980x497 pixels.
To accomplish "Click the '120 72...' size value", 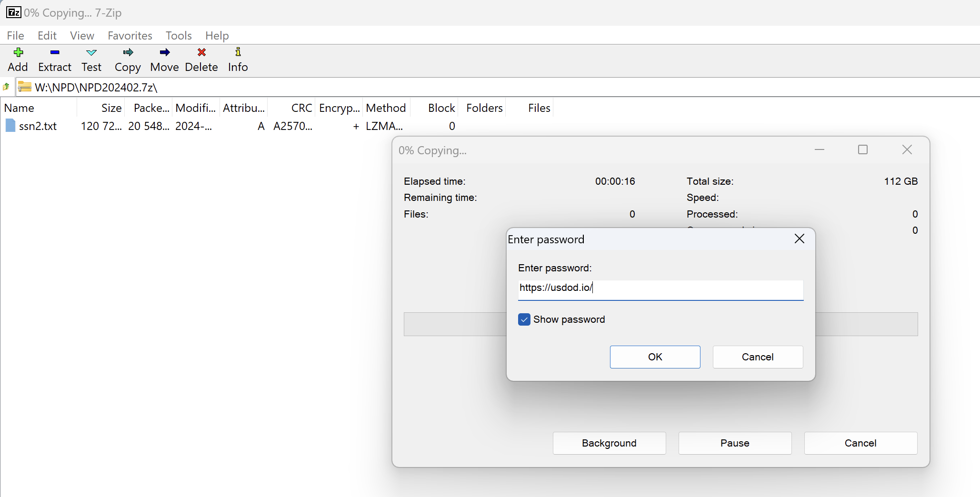I will (x=101, y=126).
